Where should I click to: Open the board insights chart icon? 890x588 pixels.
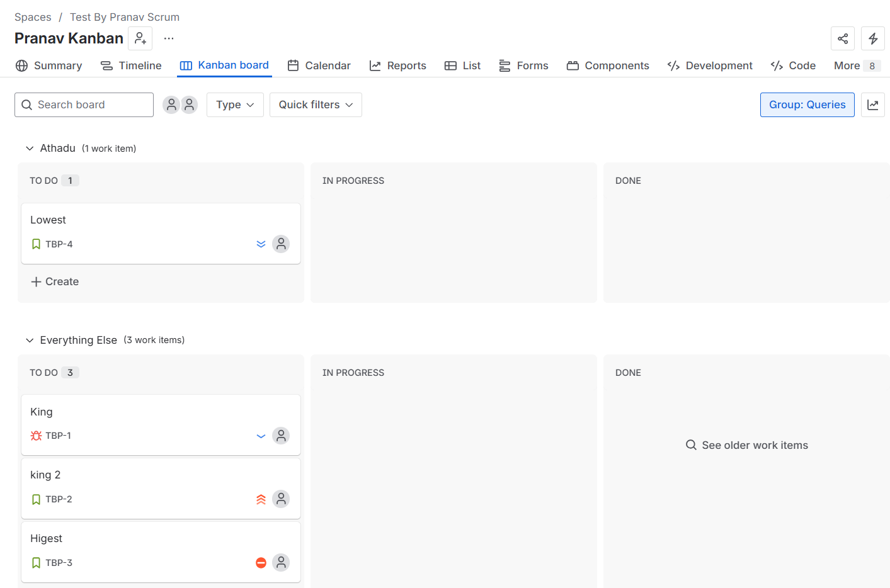[x=873, y=105]
